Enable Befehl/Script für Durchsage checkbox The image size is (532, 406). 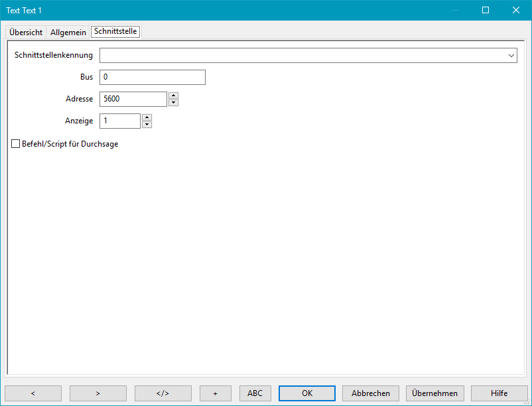click(16, 144)
